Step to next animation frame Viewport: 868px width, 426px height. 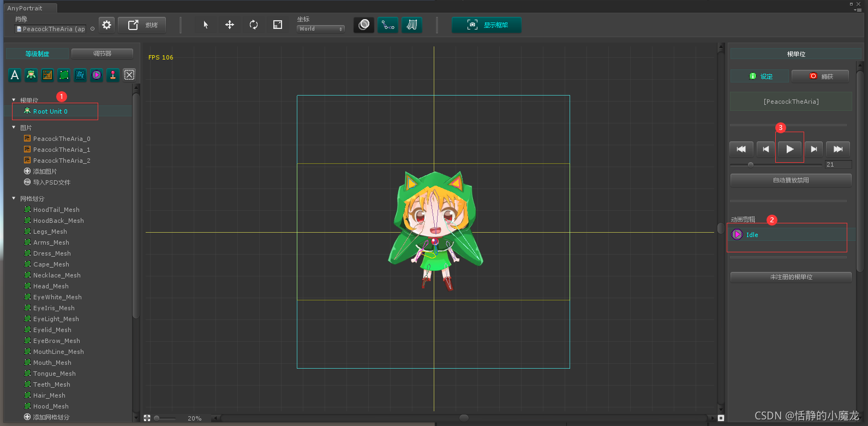pos(813,149)
